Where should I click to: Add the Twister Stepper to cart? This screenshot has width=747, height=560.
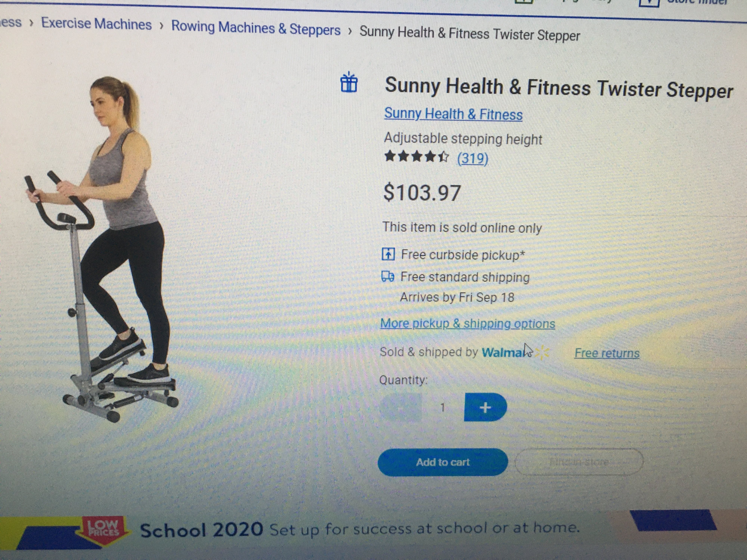pyautogui.click(x=443, y=462)
